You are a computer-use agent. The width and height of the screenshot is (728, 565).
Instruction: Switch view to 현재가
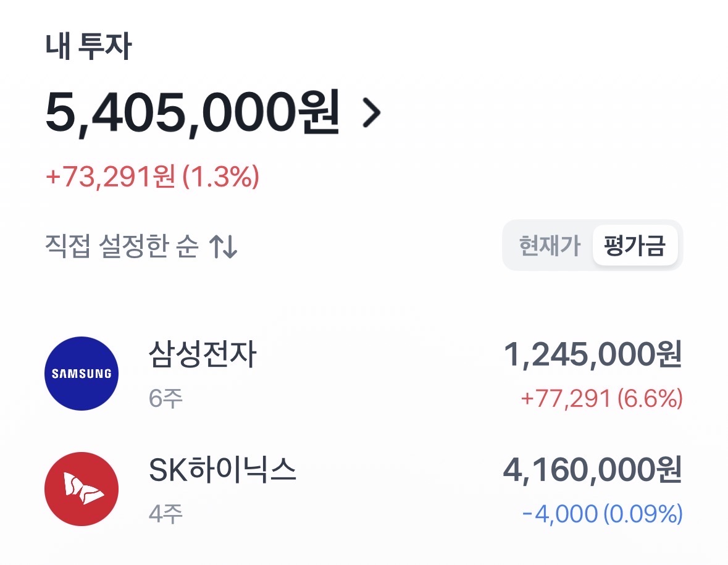click(x=550, y=246)
